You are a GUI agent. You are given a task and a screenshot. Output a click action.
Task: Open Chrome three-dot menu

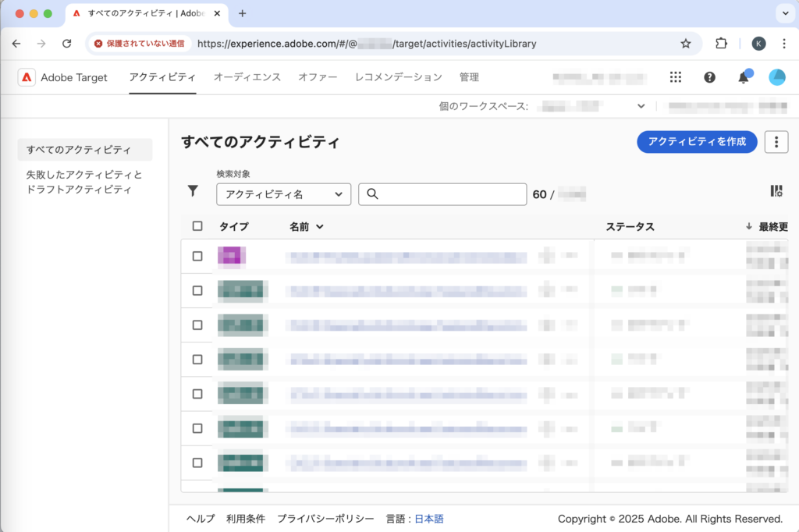[783, 44]
